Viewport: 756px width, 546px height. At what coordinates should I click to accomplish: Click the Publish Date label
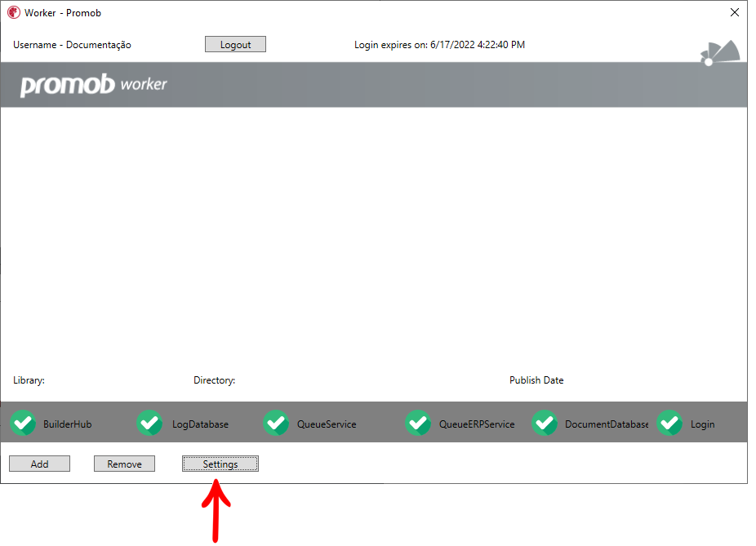pos(536,380)
